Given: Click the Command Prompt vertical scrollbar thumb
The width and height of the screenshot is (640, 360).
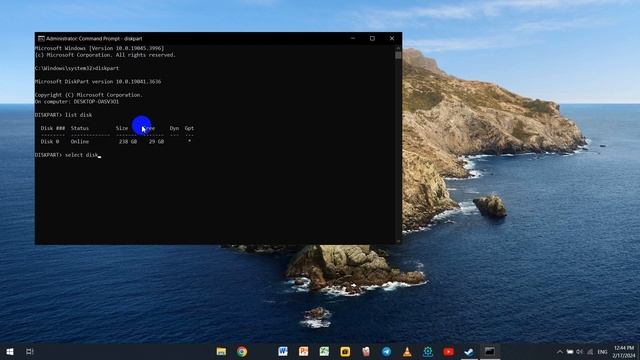Looking at the screenshot, I should (398, 55).
